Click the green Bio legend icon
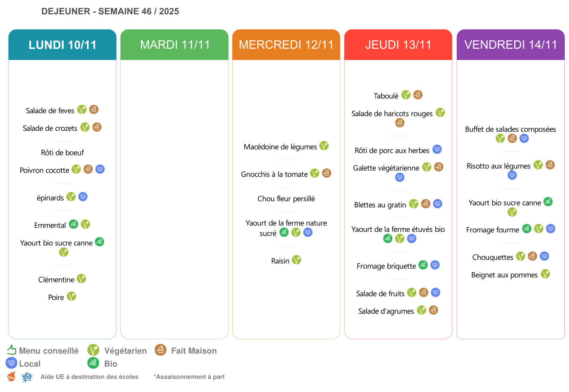The image size is (569, 392). point(93,363)
